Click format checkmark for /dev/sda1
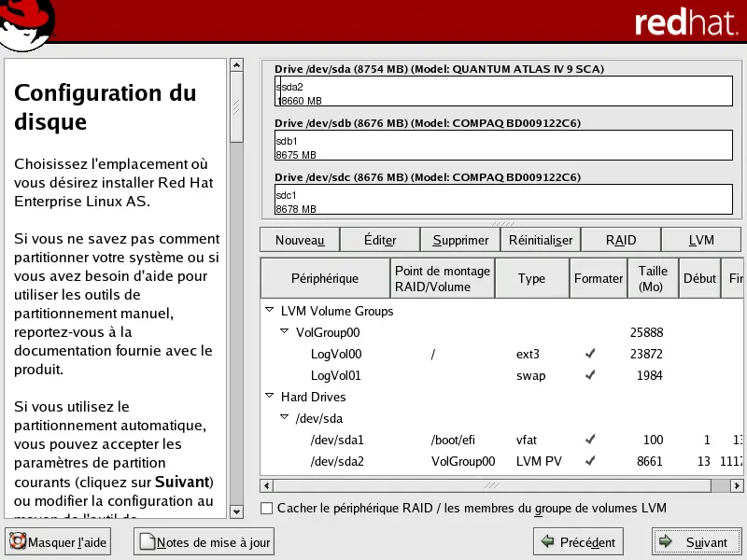747x560 pixels. point(589,440)
